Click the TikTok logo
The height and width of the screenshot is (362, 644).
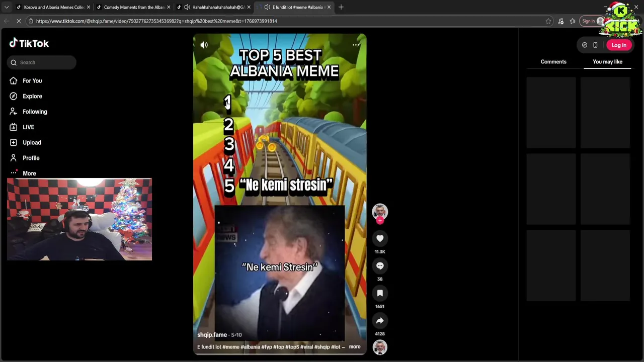[x=29, y=44]
